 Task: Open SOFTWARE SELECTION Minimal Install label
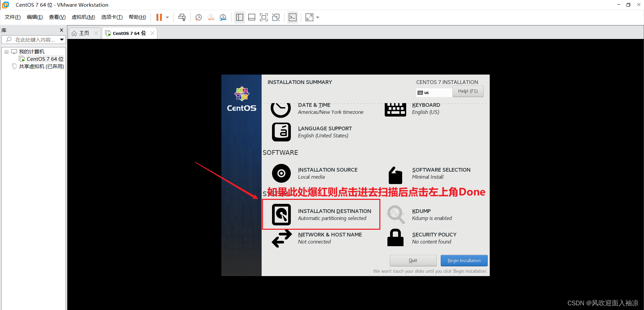(441, 173)
